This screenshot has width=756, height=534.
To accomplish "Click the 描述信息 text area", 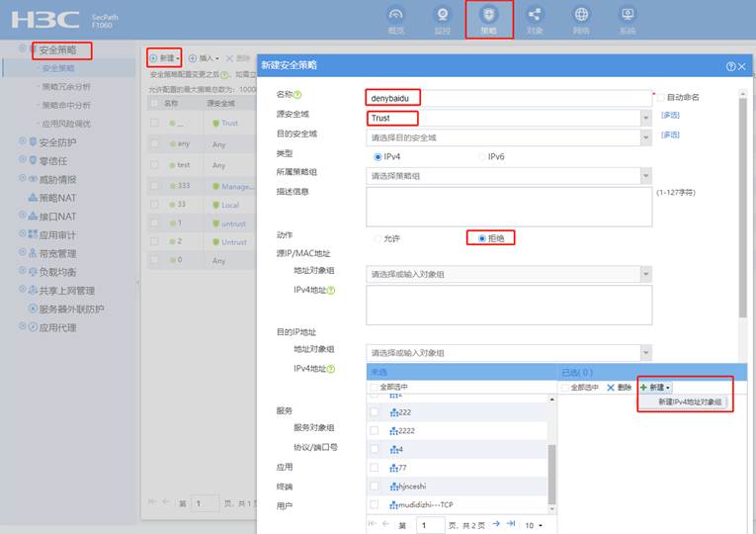I will (x=509, y=207).
